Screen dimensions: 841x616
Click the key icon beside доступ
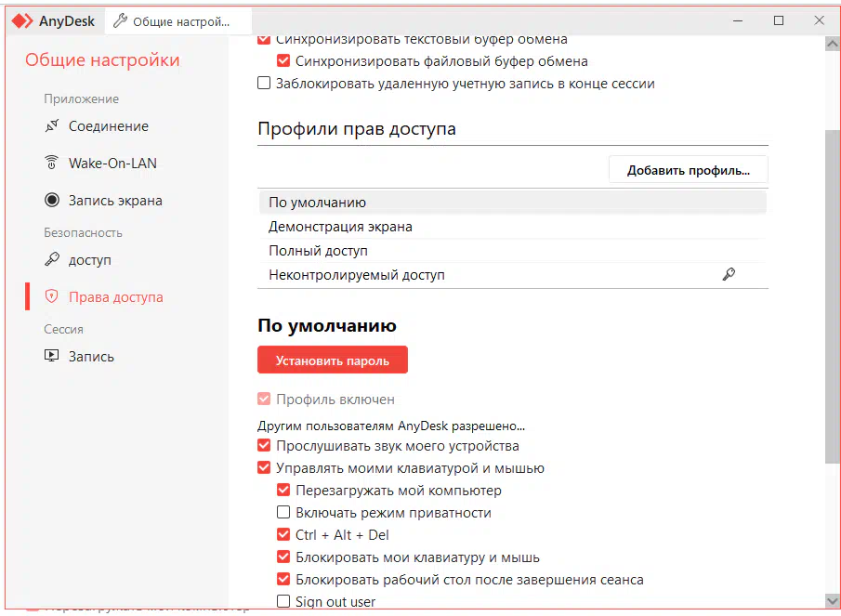click(51, 259)
